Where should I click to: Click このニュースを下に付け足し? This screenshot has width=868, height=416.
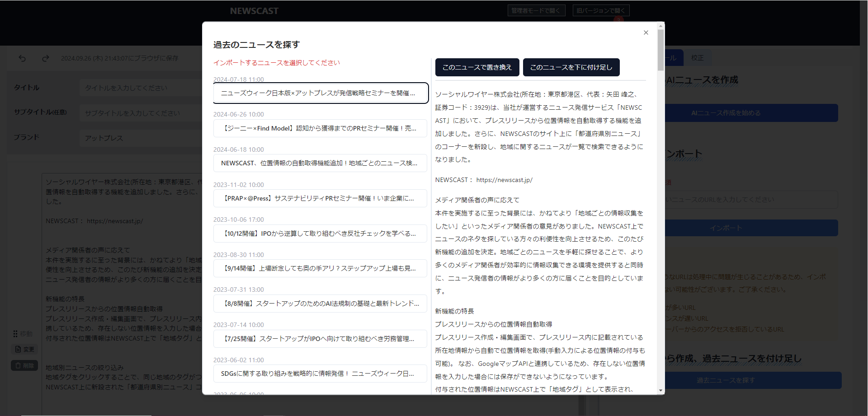(571, 67)
